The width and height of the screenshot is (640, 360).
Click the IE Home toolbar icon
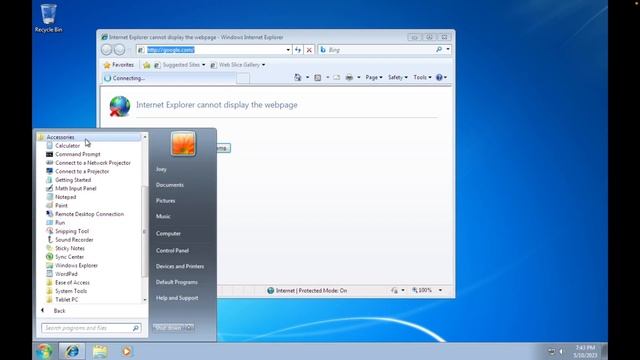[298, 78]
